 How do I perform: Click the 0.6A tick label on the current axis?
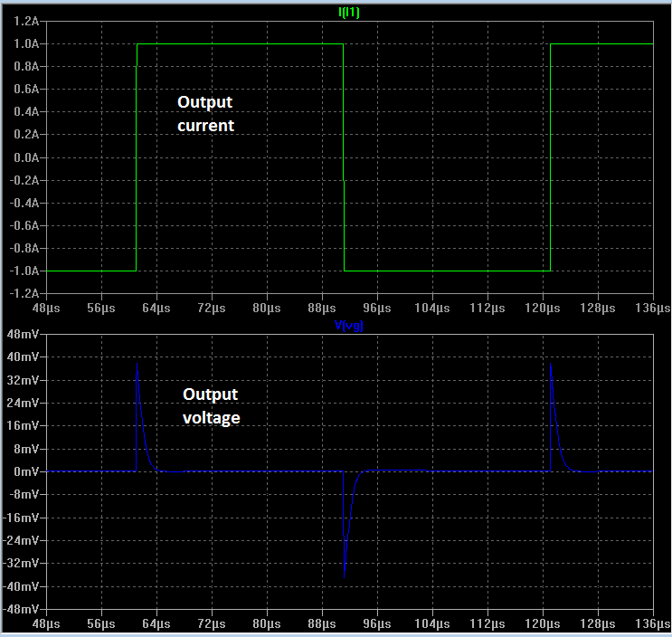[26, 89]
